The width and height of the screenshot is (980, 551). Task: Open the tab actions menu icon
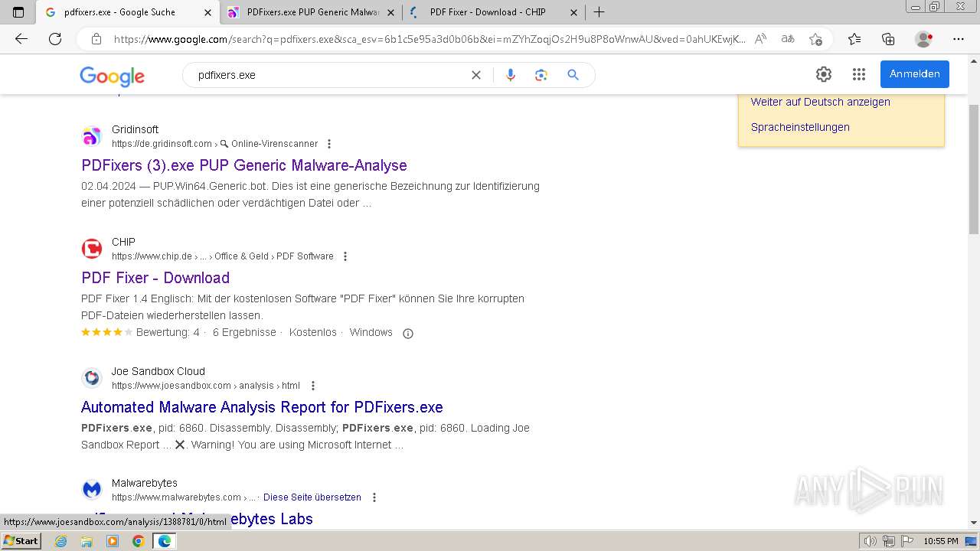[18, 12]
